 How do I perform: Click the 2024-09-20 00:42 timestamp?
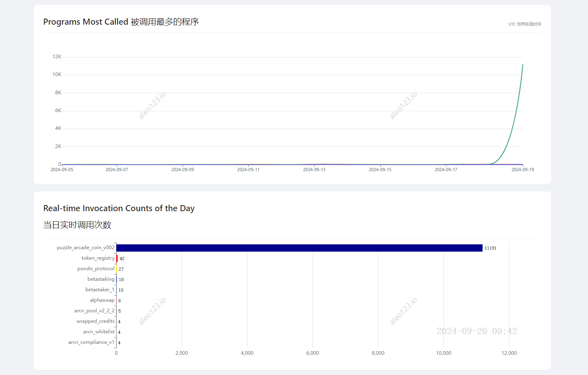(477, 331)
